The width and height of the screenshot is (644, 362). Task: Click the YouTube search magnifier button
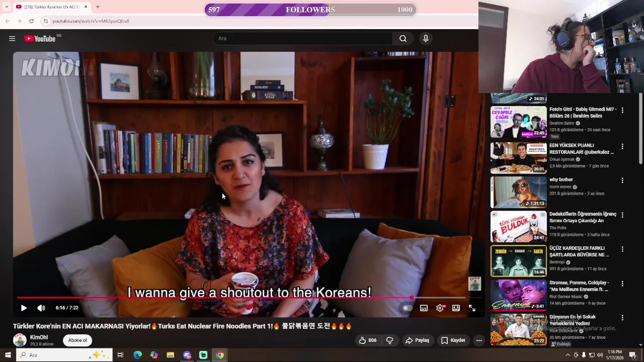(403, 39)
